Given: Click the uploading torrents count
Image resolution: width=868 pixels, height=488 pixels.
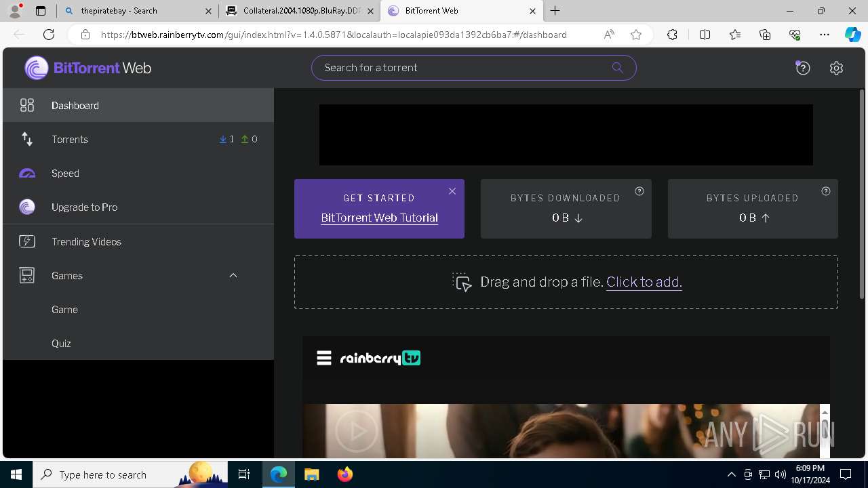Looking at the screenshot, I should coord(250,139).
